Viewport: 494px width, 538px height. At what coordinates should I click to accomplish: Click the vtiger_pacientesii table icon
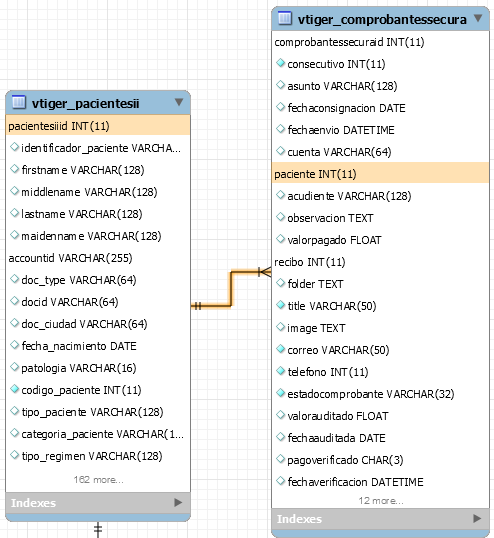click(19, 102)
